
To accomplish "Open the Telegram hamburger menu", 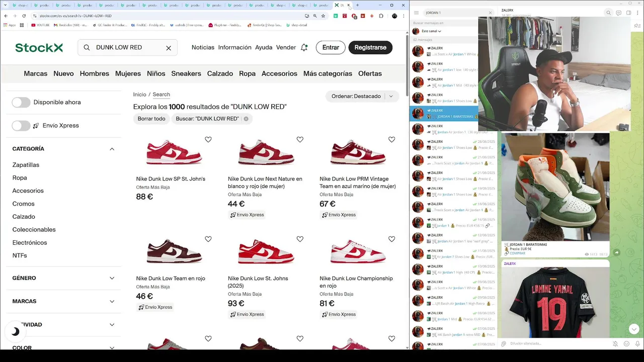I will tap(416, 13).
